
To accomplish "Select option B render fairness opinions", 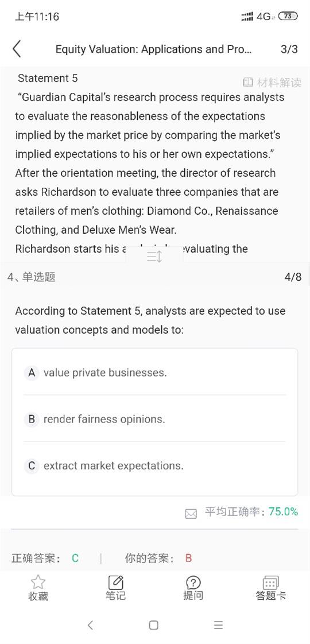I will pyautogui.click(x=154, y=419).
